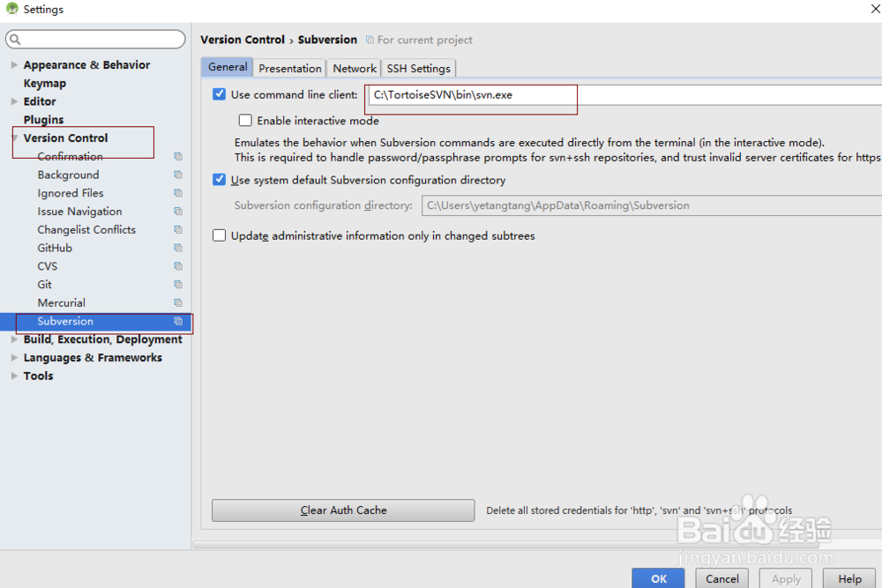This screenshot has height=588, width=882.
Task: Collapse the Version Control section
Action: (x=14, y=138)
